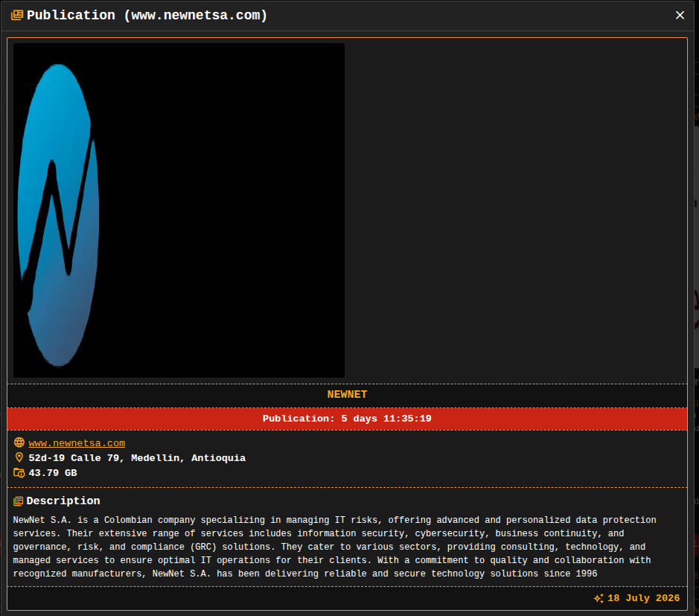Click the 'Description' heading
Screen dimensions: 699x616
coord(63,501)
